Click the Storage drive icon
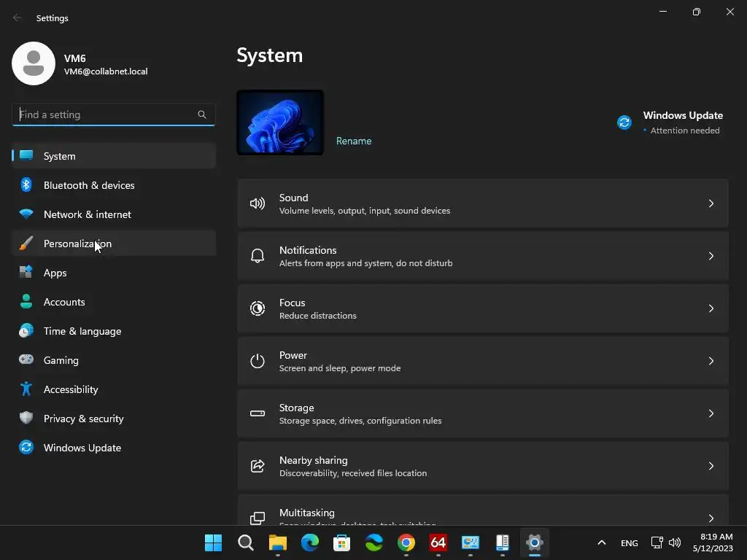Viewport: 747px width, 560px height. click(258, 413)
